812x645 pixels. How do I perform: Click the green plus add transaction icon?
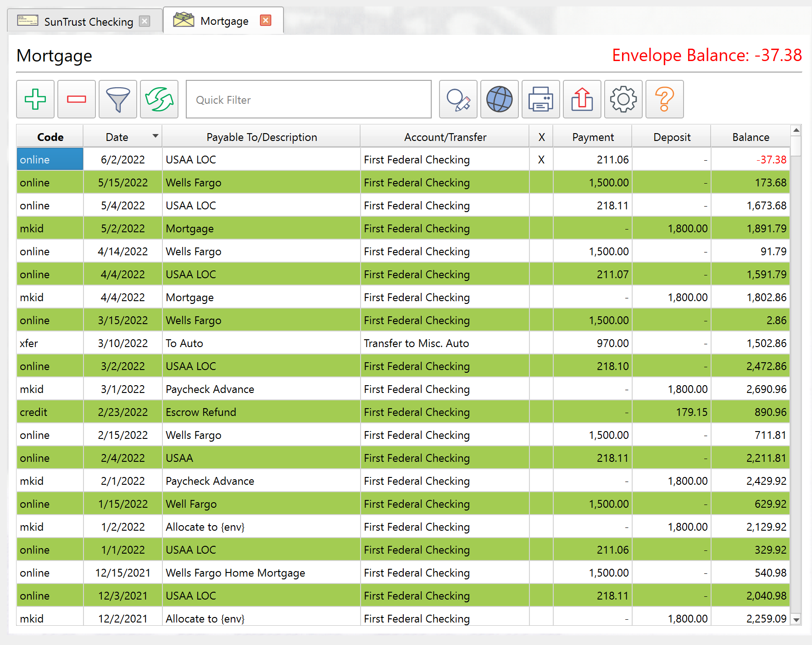pyautogui.click(x=35, y=99)
